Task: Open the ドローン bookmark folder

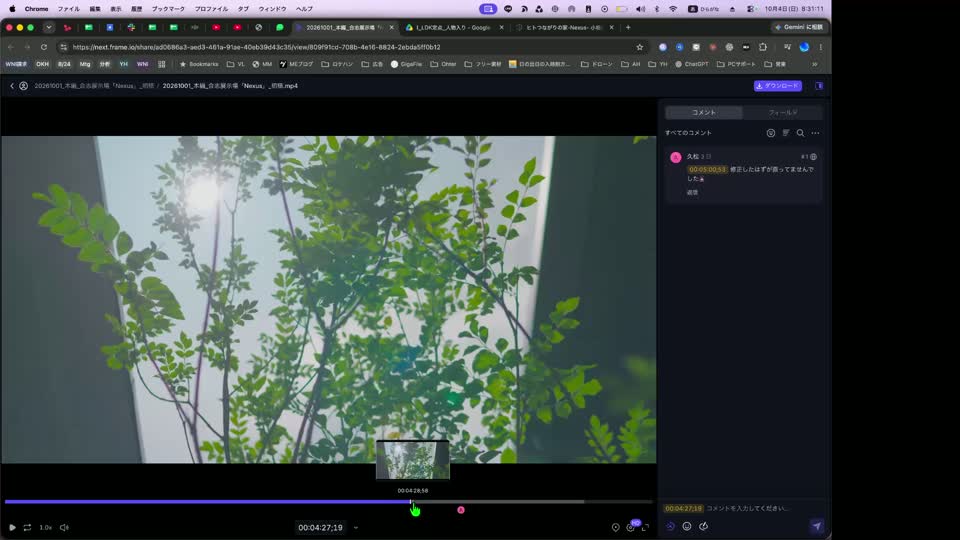Action: (x=597, y=64)
